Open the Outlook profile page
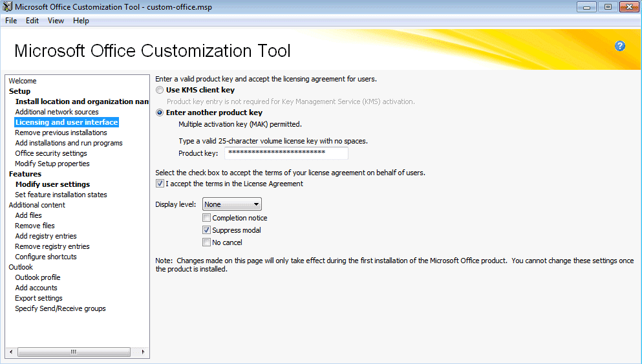642x364 pixels. tap(37, 277)
